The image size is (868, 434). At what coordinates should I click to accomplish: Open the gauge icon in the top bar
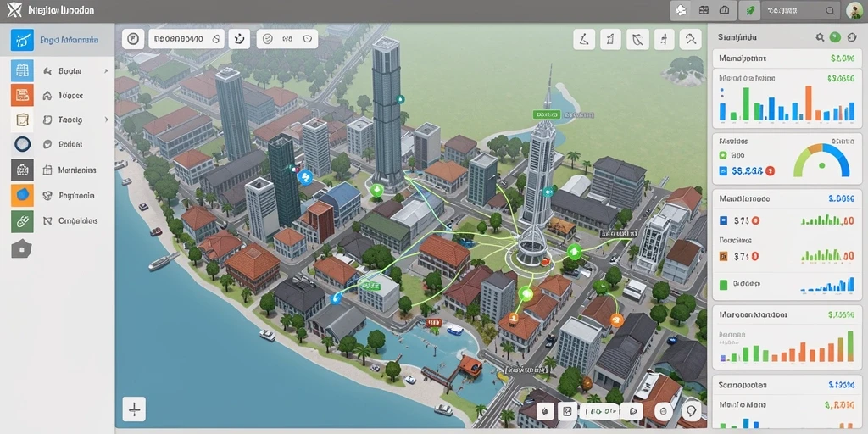click(x=724, y=10)
